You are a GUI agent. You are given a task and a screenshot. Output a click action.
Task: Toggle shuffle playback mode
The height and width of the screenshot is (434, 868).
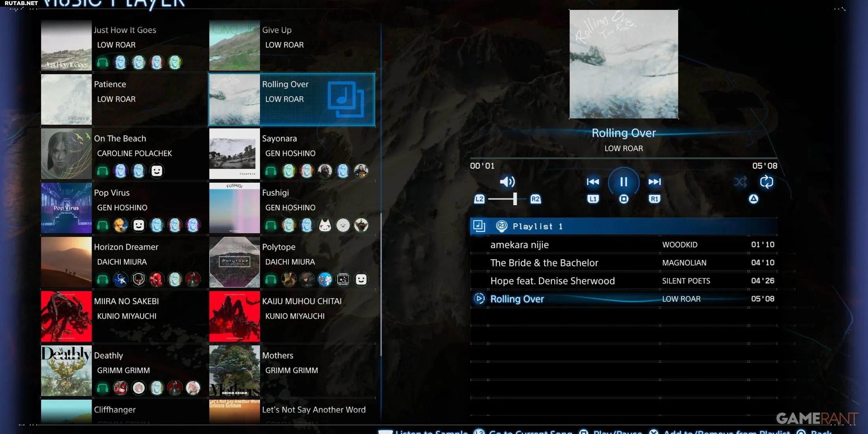(x=740, y=182)
